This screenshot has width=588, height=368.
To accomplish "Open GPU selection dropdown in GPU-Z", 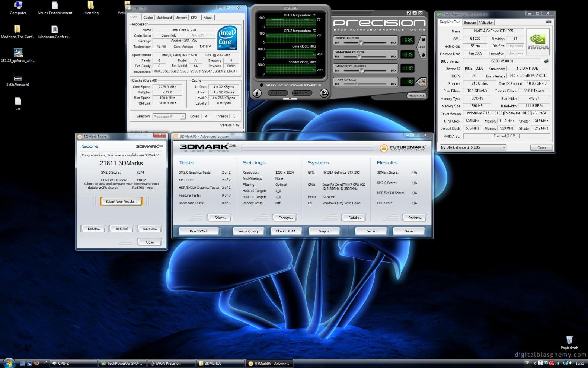I will point(473,147).
